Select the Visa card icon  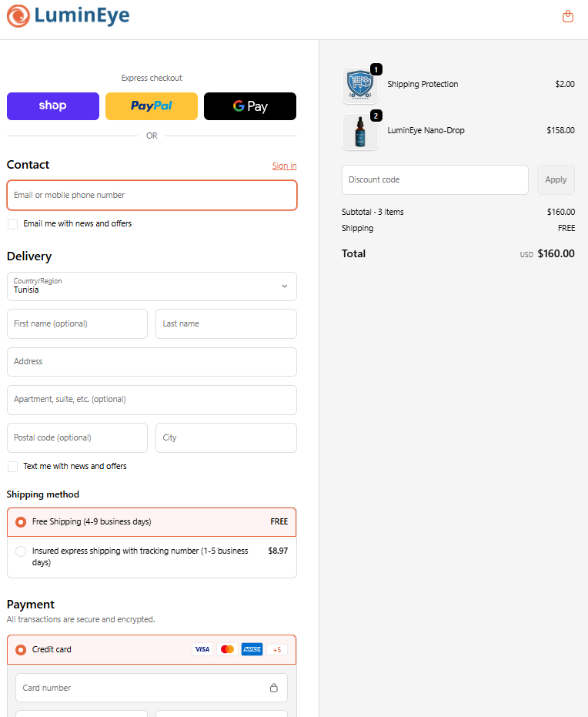(202, 648)
